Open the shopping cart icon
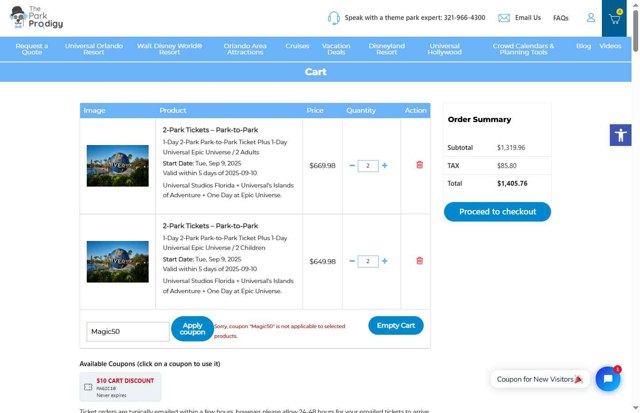 click(x=614, y=18)
